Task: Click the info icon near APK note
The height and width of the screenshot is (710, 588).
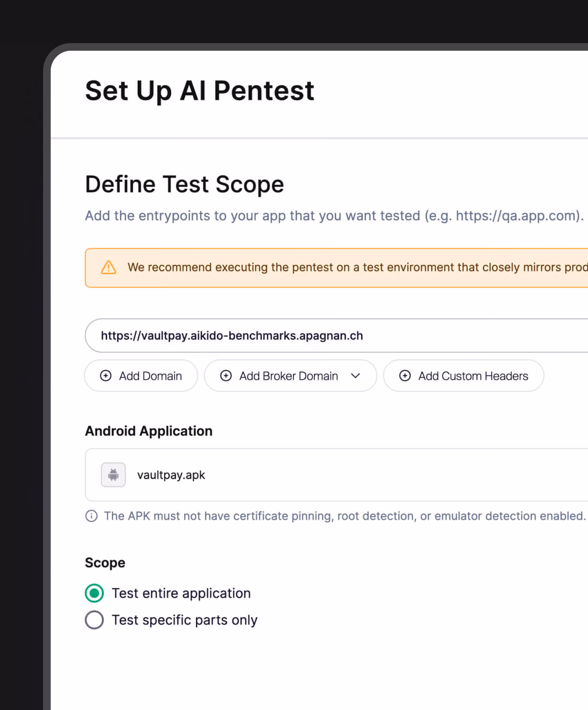Action: pyautogui.click(x=91, y=516)
